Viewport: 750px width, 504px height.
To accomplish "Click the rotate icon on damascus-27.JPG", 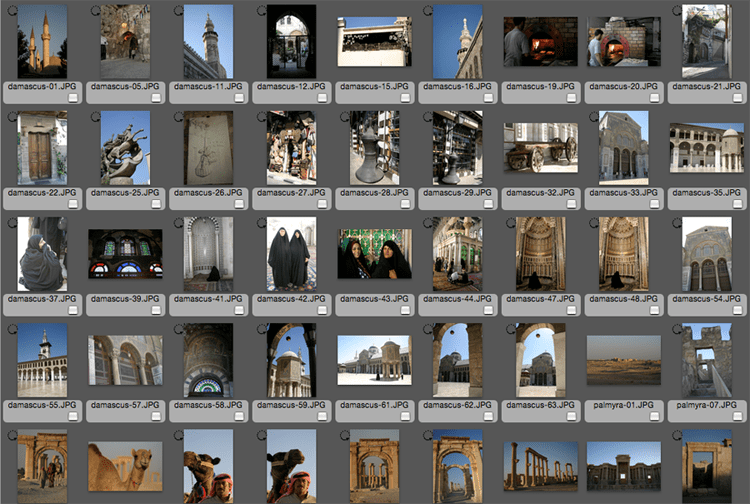I will click(x=262, y=117).
